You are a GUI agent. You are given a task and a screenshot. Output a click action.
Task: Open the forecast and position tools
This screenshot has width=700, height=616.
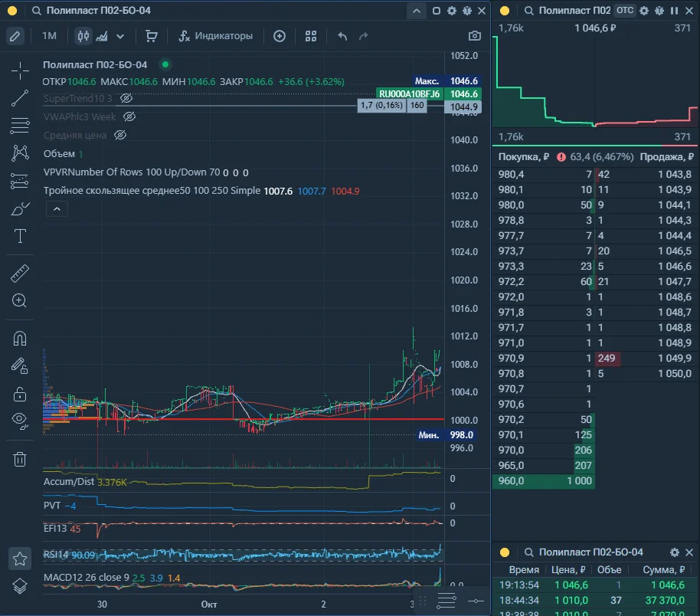click(20, 181)
